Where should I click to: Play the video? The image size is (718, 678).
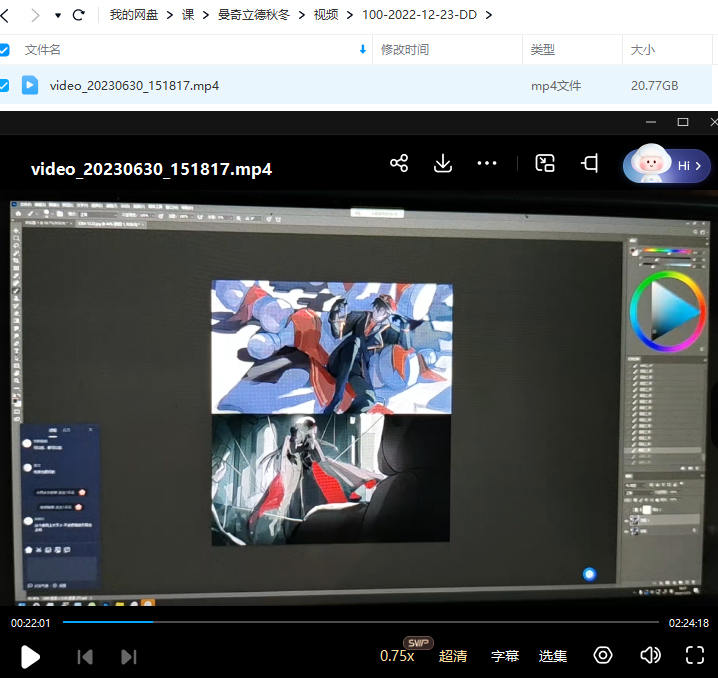pos(31,656)
